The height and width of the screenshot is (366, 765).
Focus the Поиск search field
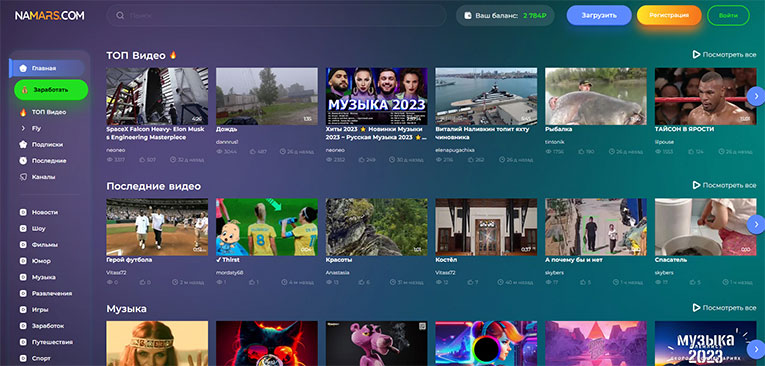(x=276, y=16)
